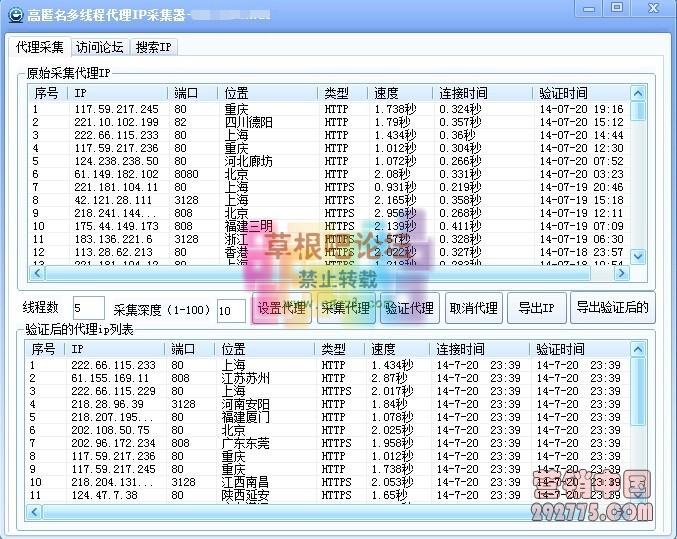677x539 pixels.
Task: Select lower row 202.96.172.234
Action: coord(328,443)
